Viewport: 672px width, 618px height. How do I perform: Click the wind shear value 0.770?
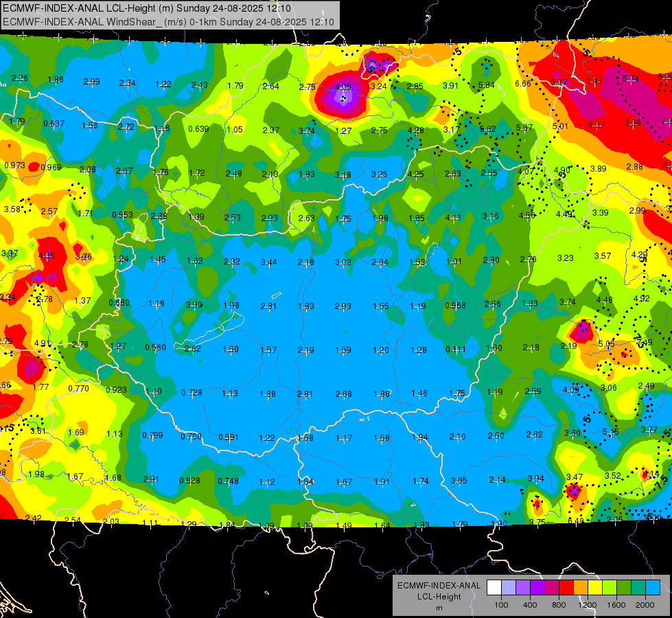[x=78, y=389]
